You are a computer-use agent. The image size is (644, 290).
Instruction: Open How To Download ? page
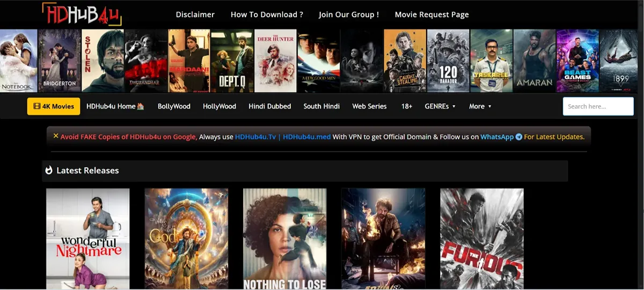tap(267, 15)
